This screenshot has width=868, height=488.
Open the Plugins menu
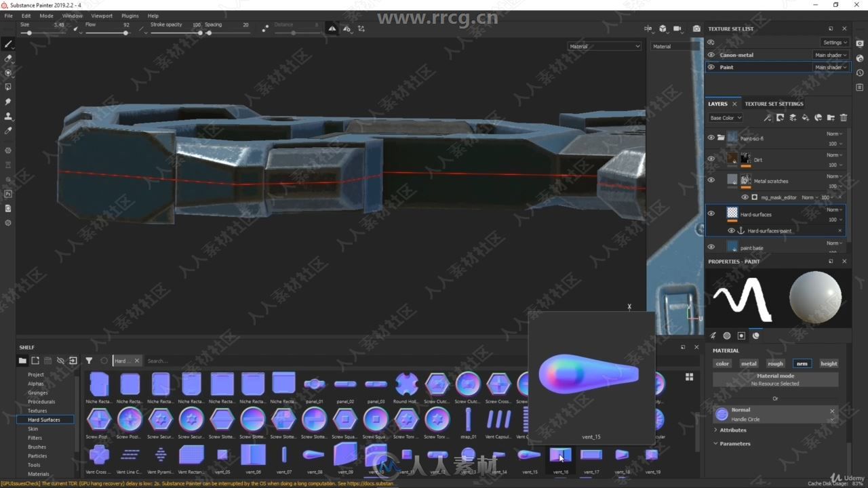point(130,16)
